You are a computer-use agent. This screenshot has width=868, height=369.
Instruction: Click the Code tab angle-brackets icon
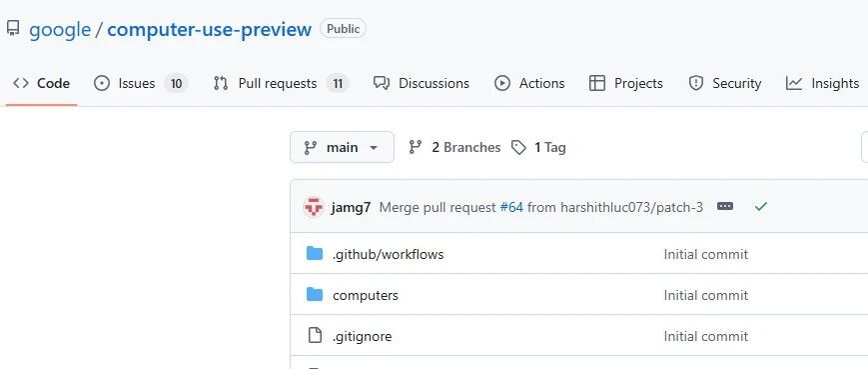(21, 84)
